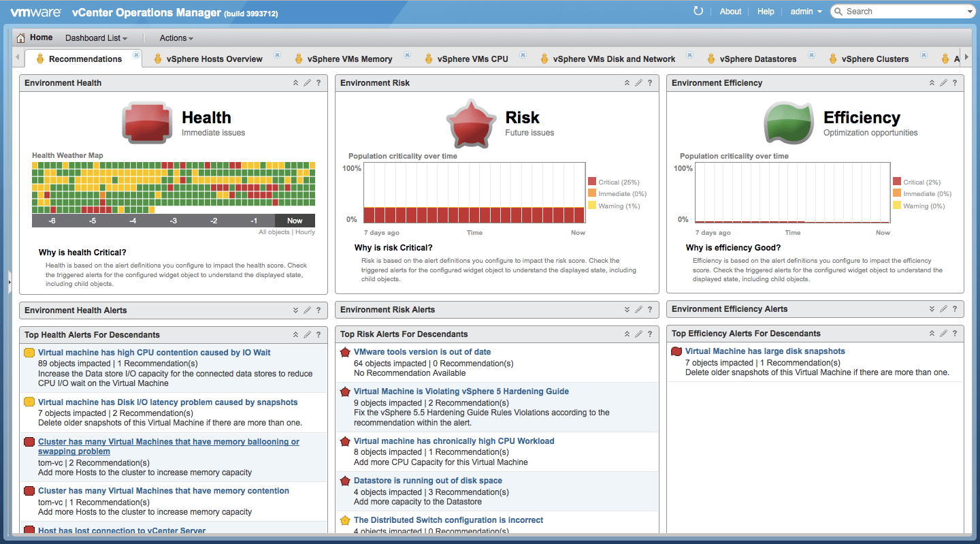
Task: Switch to vSphere Datastores tab
Action: point(757,59)
